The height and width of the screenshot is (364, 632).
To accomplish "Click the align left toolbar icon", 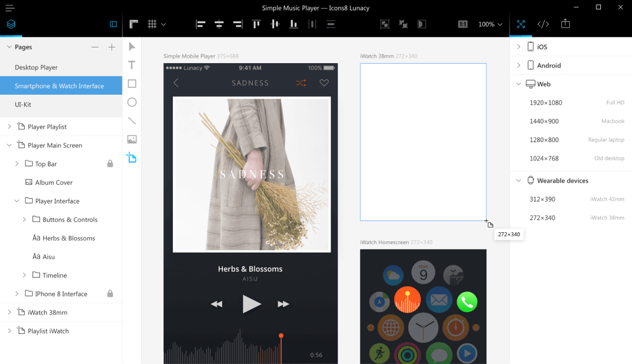I will (200, 24).
